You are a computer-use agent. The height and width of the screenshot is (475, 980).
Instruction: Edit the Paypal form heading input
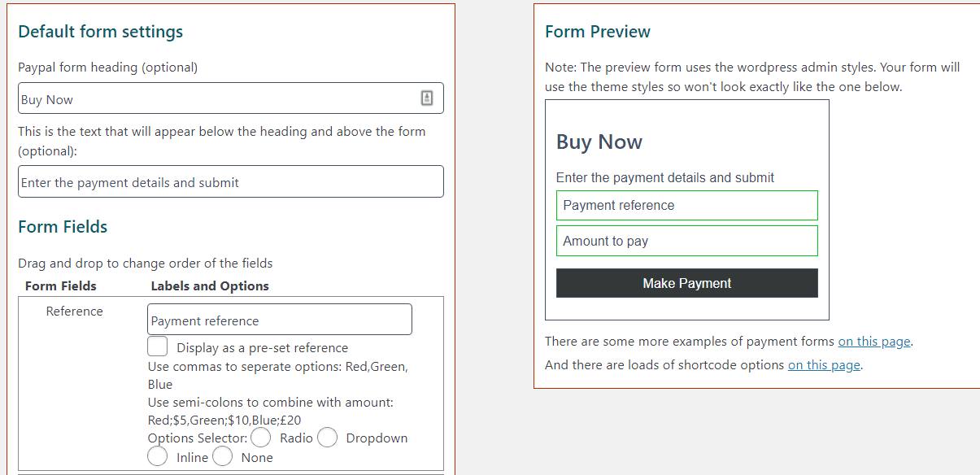pyautogui.click(x=231, y=98)
